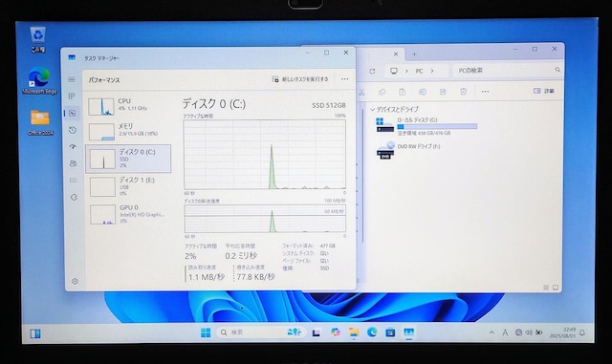Click the PCの検索 search field

(508, 71)
